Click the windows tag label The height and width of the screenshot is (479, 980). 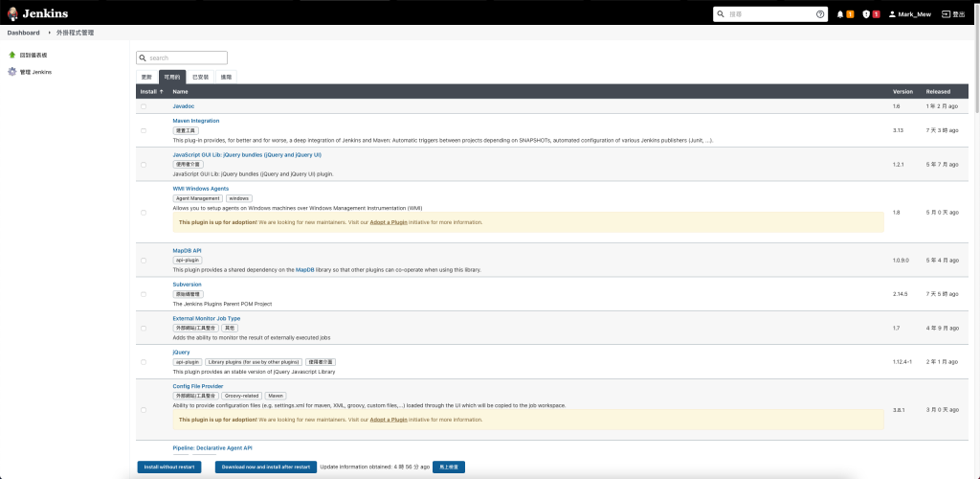point(238,198)
